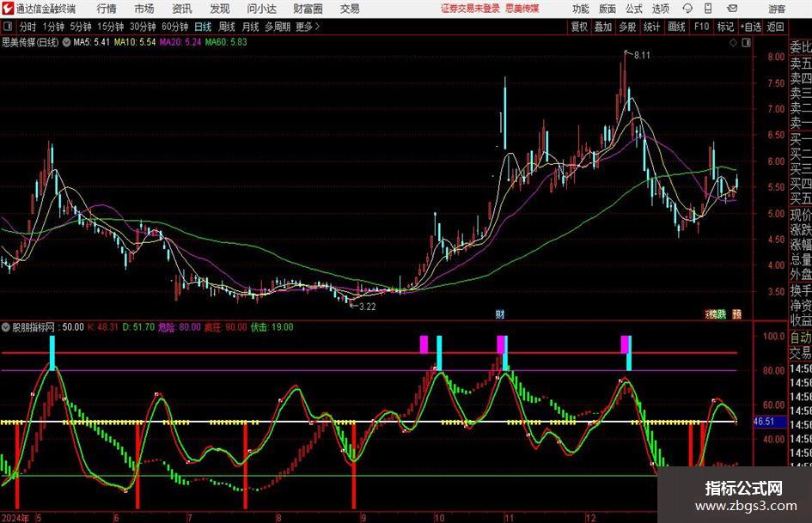The image size is (812, 523).
Task: Click the 伏击: 19.00 indicator value
Action: tap(272, 327)
